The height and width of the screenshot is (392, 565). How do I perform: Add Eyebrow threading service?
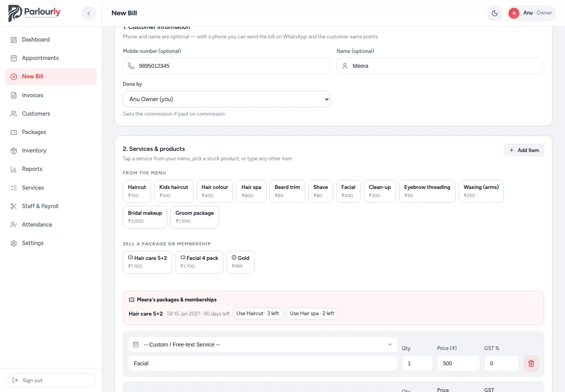(427, 191)
